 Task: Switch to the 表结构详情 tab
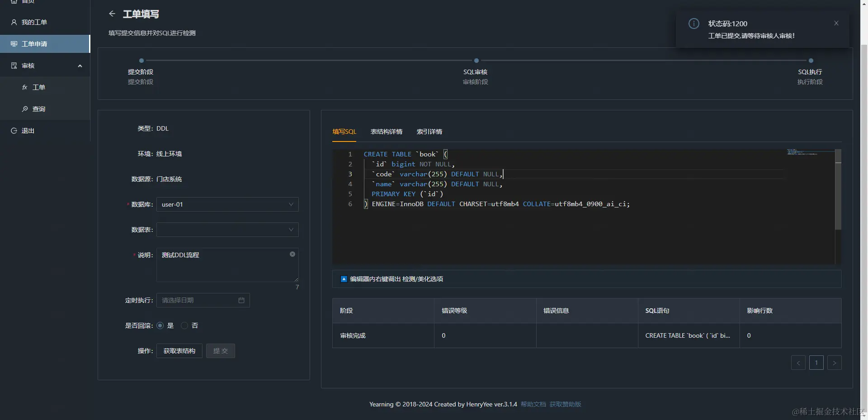(x=387, y=132)
